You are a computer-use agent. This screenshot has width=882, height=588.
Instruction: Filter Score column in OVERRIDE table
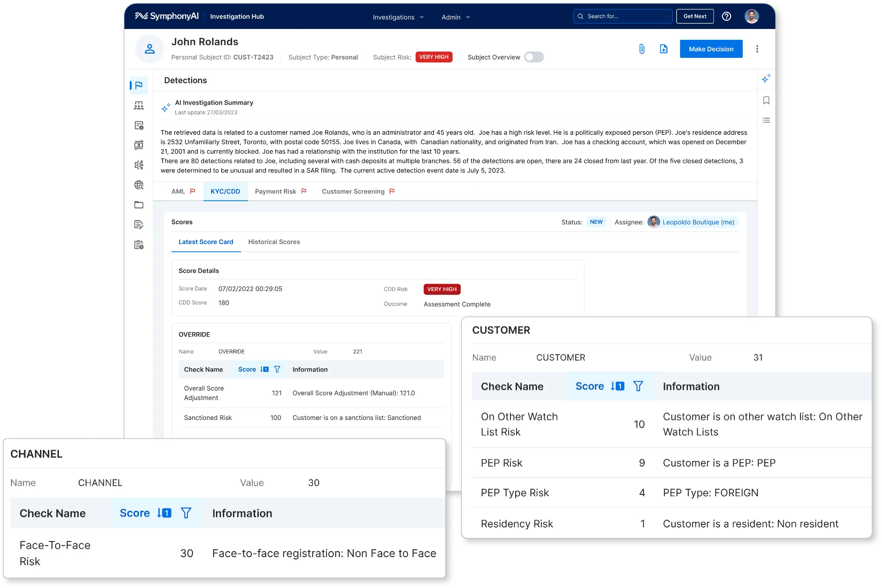[277, 370]
